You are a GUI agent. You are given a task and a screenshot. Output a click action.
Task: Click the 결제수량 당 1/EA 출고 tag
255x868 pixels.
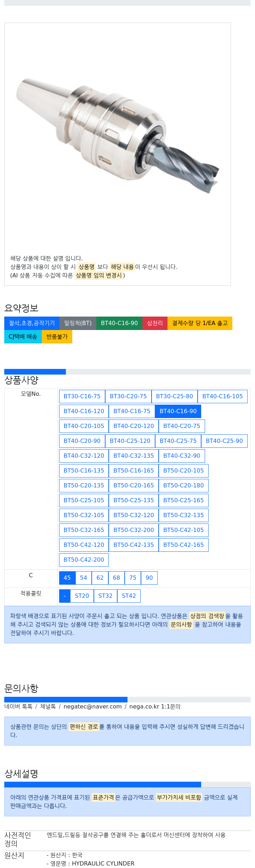(x=200, y=323)
